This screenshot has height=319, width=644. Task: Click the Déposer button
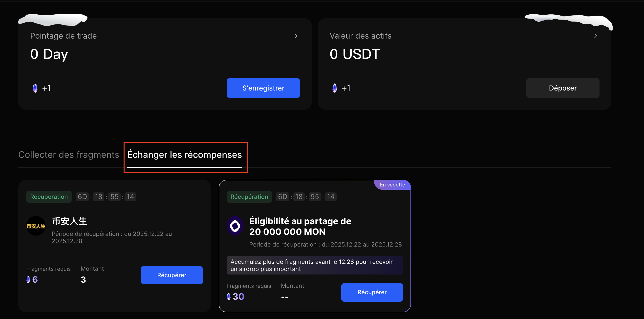562,88
